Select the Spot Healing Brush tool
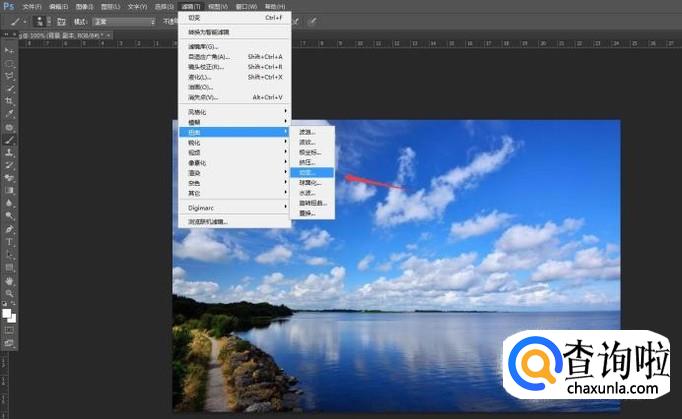 9,127
